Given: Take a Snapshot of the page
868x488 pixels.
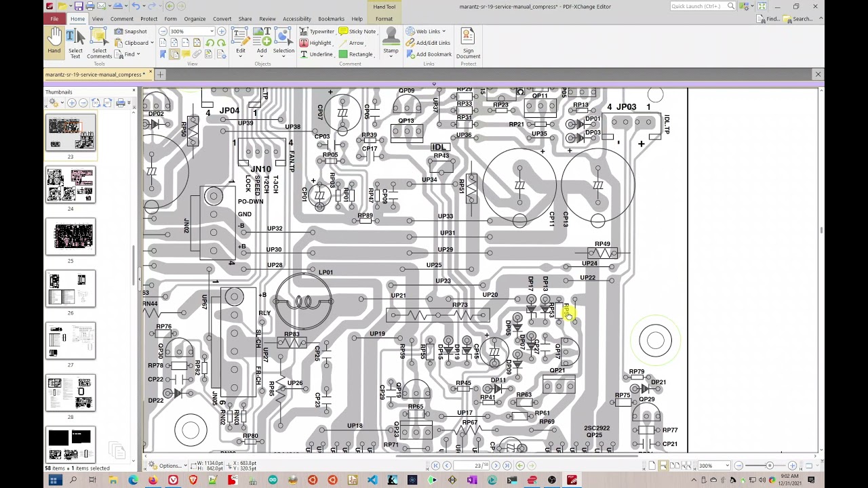Looking at the screenshot, I should (131, 31).
